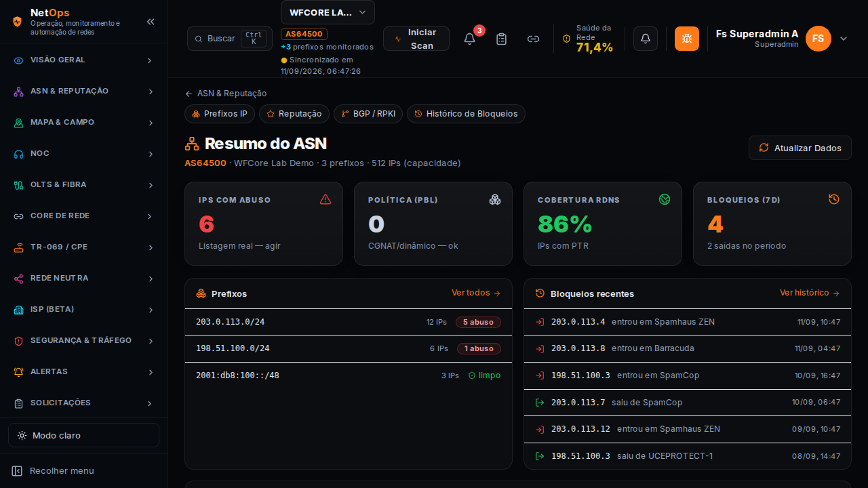868x488 pixels.
Task: Click the warning icon on IPs com abuso card
Action: [325, 199]
